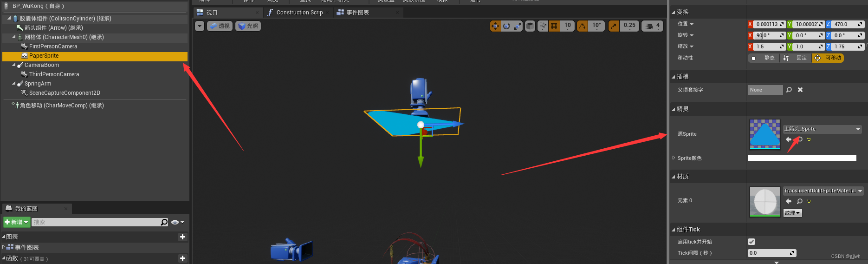This screenshot has height=264, width=868.
Task: Toggle surface snapping in viewport
Action: 543,26
